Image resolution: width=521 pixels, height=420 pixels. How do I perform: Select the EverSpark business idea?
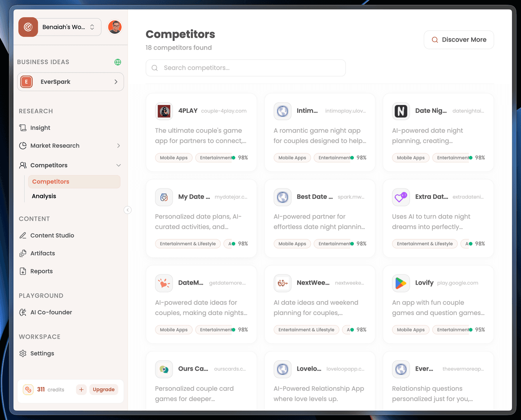tap(70, 82)
